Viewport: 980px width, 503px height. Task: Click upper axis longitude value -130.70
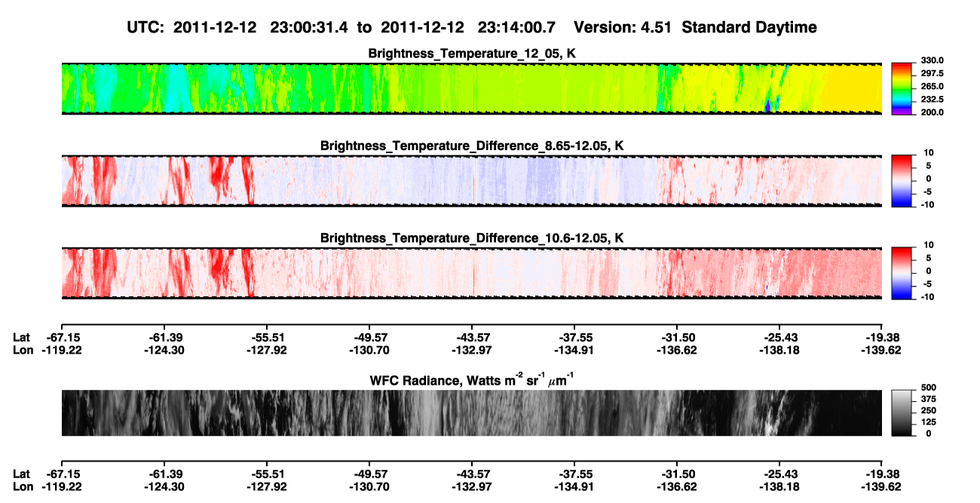(369, 350)
